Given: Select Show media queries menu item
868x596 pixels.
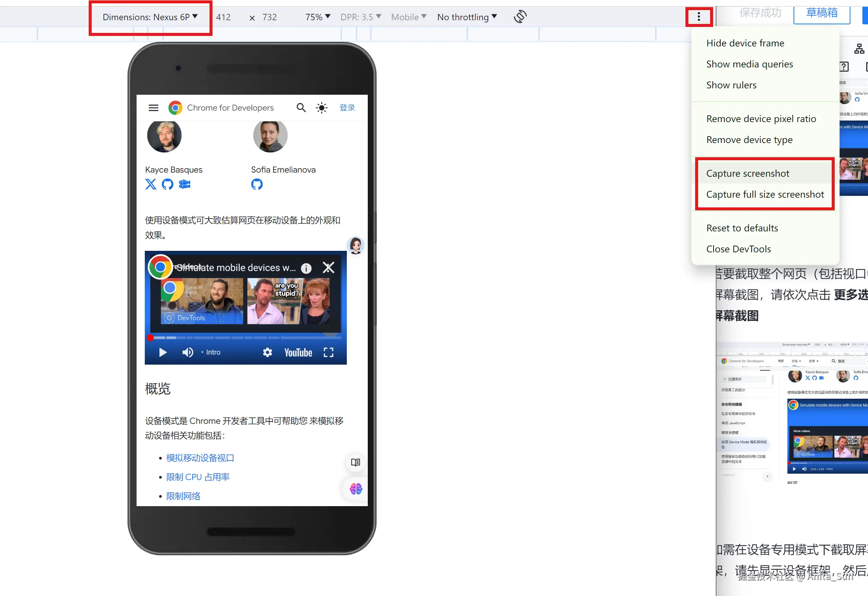Looking at the screenshot, I should [x=765, y=64].
